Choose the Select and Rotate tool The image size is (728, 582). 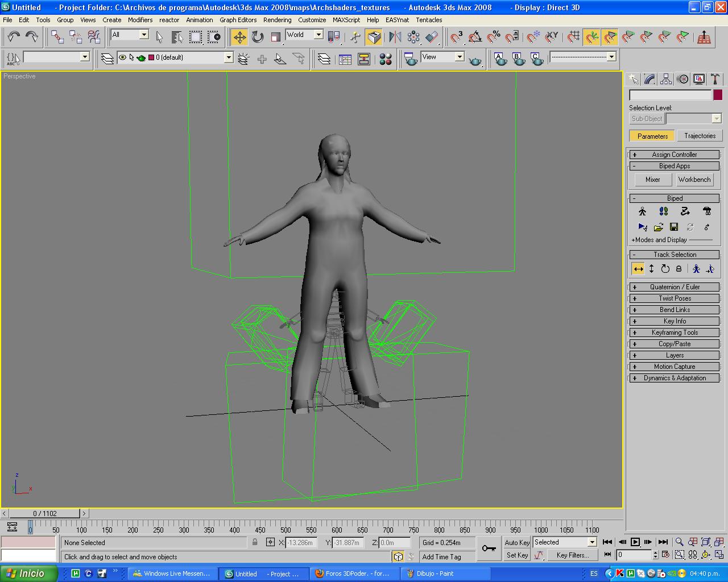point(258,37)
